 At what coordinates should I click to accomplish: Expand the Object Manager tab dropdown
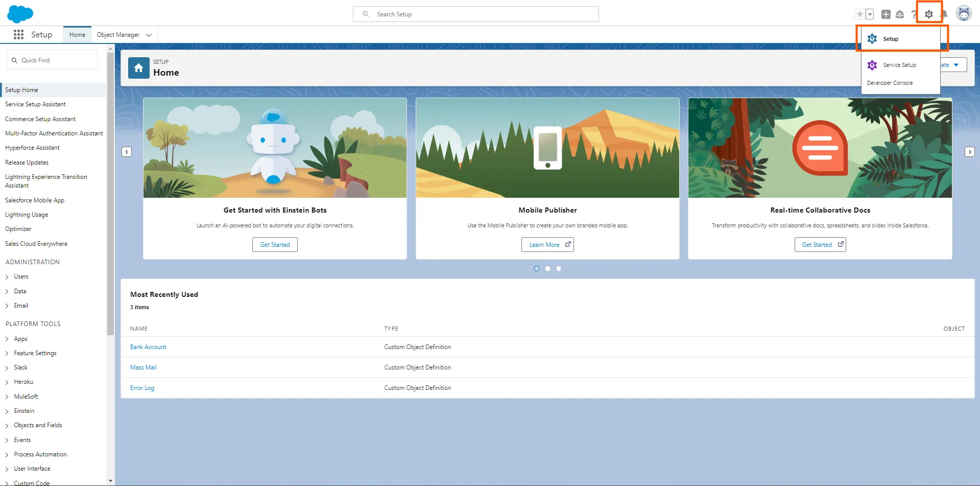tap(149, 35)
